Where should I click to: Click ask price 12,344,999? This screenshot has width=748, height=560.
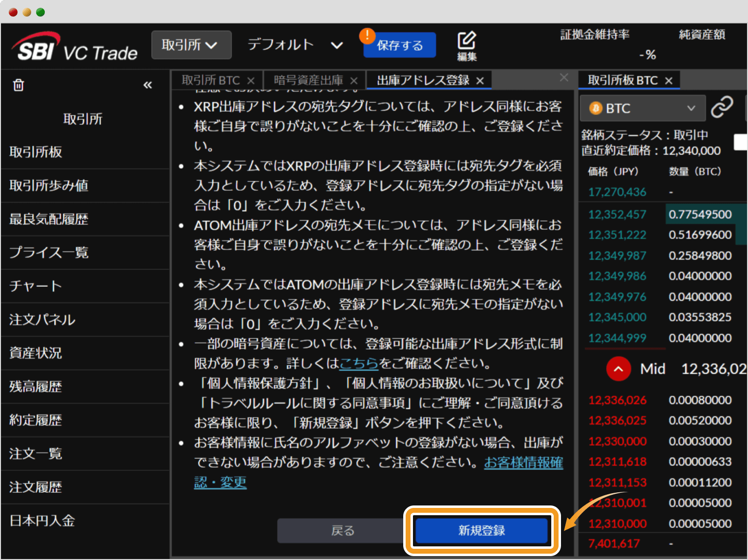617,338
